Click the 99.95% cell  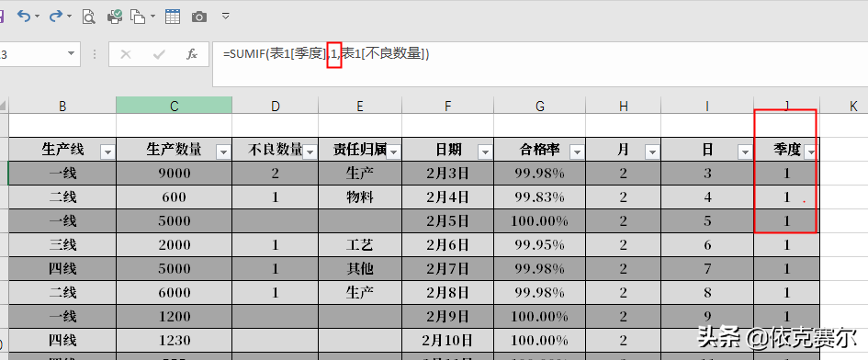pyautogui.click(x=540, y=245)
